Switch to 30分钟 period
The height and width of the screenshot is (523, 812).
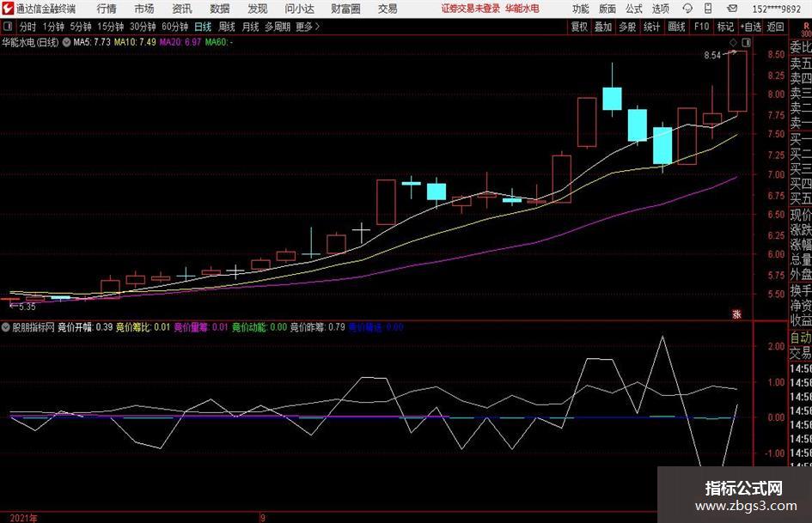point(143,27)
